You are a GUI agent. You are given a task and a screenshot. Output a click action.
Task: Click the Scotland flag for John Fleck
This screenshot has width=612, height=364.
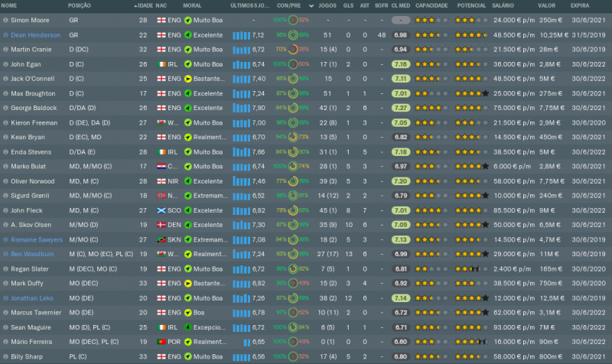[x=161, y=210]
